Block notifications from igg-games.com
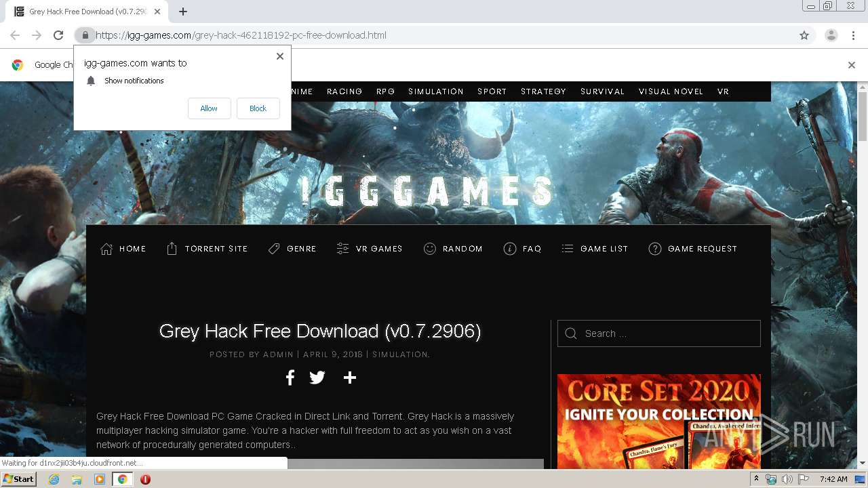 tap(258, 108)
